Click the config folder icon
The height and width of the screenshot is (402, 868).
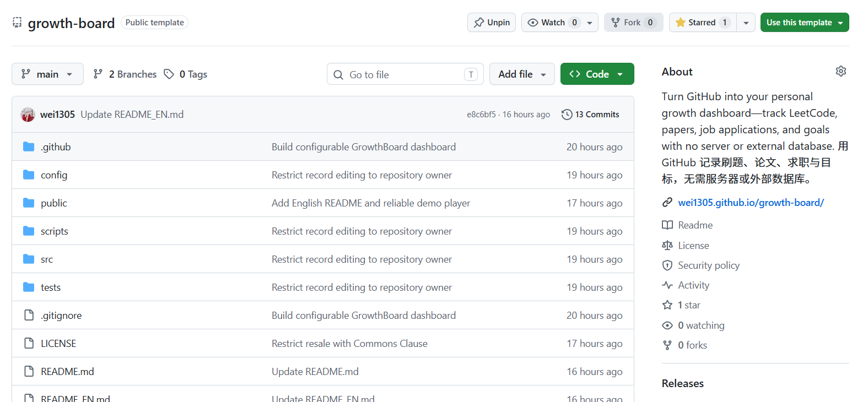(29, 175)
